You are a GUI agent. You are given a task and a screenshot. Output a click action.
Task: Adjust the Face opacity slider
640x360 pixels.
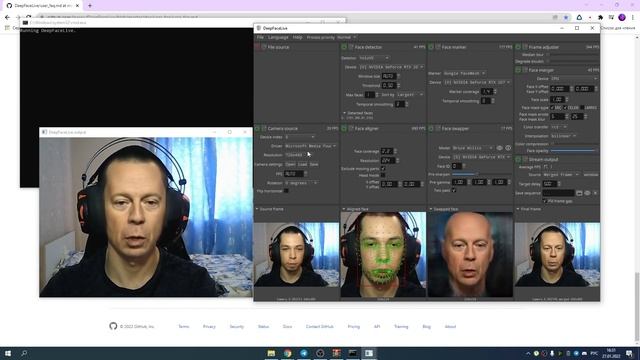click(x=573, y=151)
